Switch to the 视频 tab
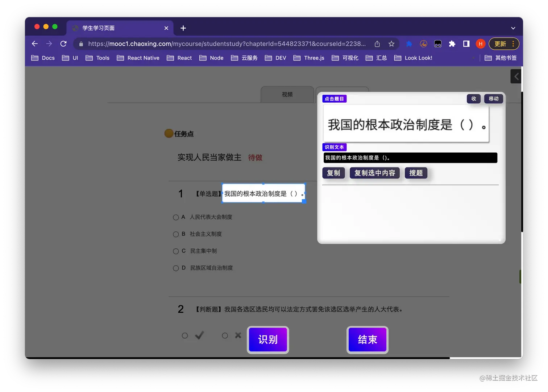Image resolution: width=548 pixels, height=392 pixels. (287, 94)
